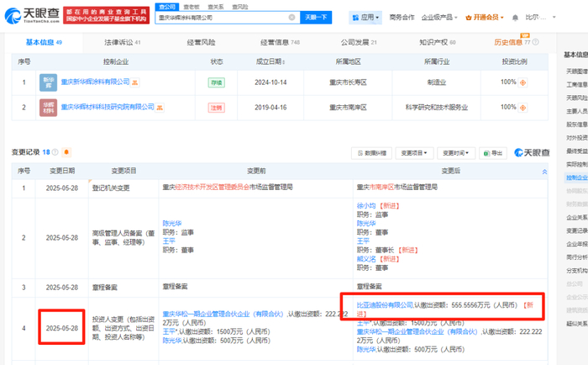The height and width of the screenshot is (365, 588).
Task: Click 控制企业 in right sidebar
Action: point(577,177)
